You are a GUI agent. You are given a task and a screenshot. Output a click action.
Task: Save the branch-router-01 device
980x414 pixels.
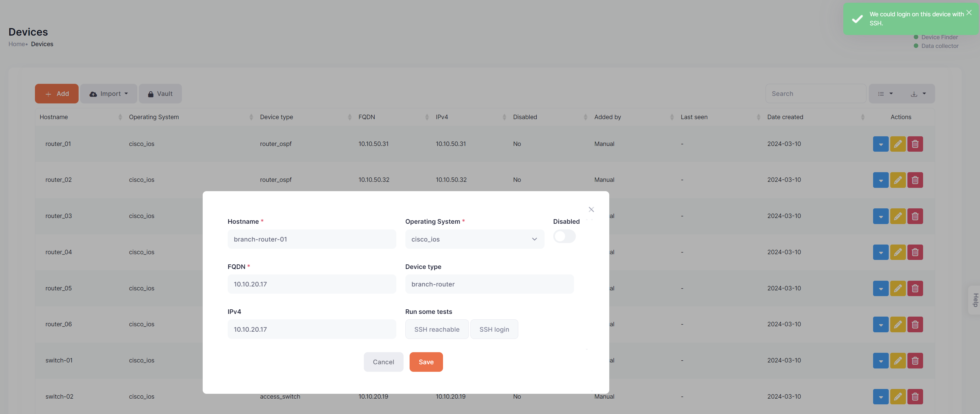(426, 362)
